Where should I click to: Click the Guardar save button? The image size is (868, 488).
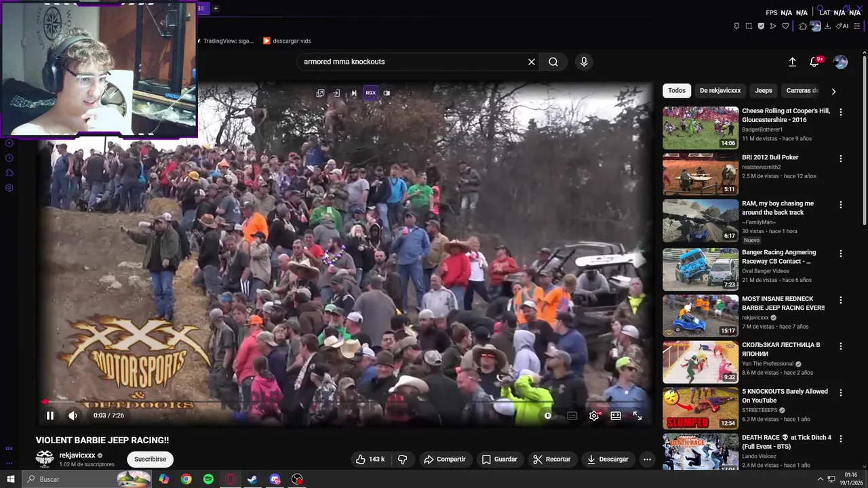tap(499, 459)
